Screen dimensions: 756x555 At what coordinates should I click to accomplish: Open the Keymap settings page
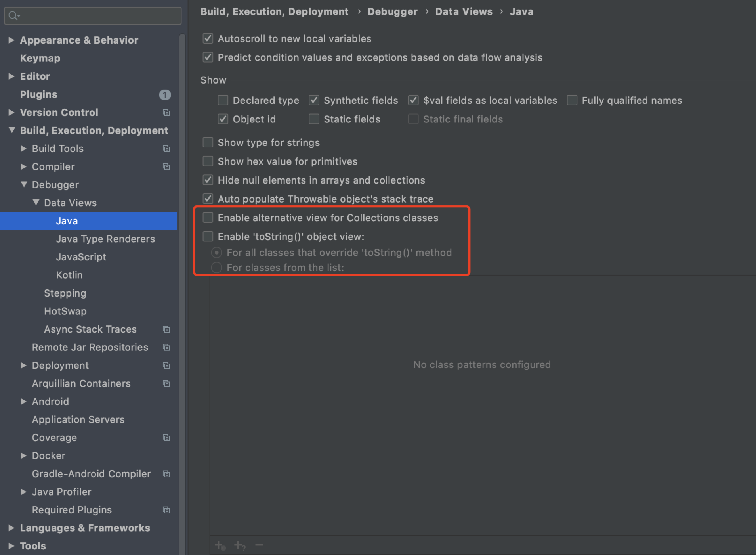[x=40, y=58]
